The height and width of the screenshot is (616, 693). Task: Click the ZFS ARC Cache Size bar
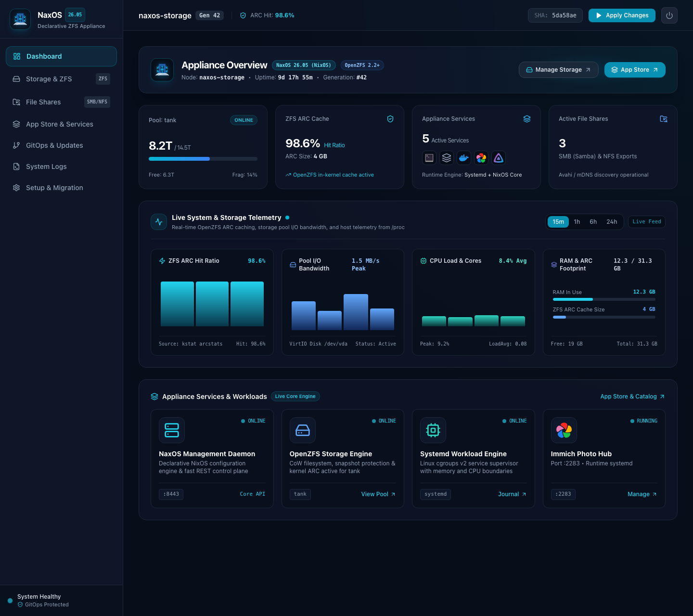pos(604,317)
